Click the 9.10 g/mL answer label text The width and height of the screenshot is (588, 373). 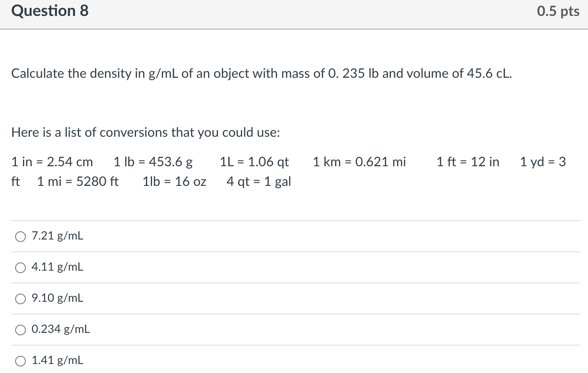[57, 298]
